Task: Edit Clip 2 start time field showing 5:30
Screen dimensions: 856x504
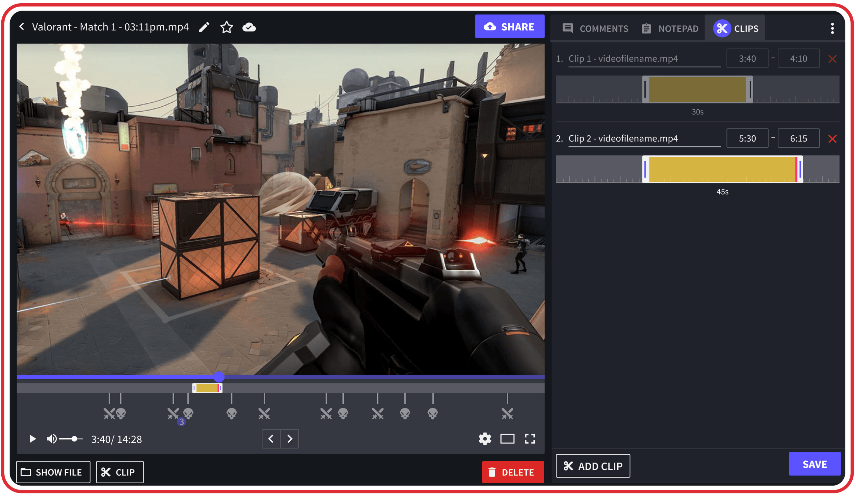Action: pyautogui.click(x=747, y=138)
